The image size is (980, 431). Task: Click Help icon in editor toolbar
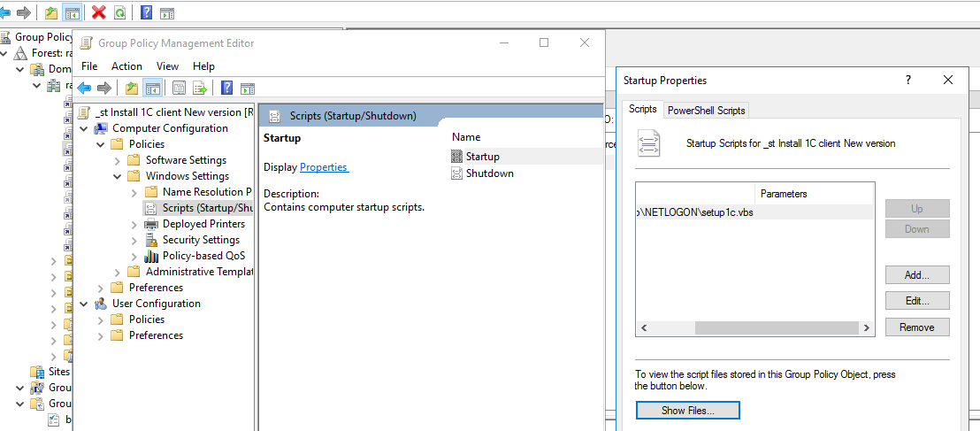pyautogui.click(x=227, y=88)
